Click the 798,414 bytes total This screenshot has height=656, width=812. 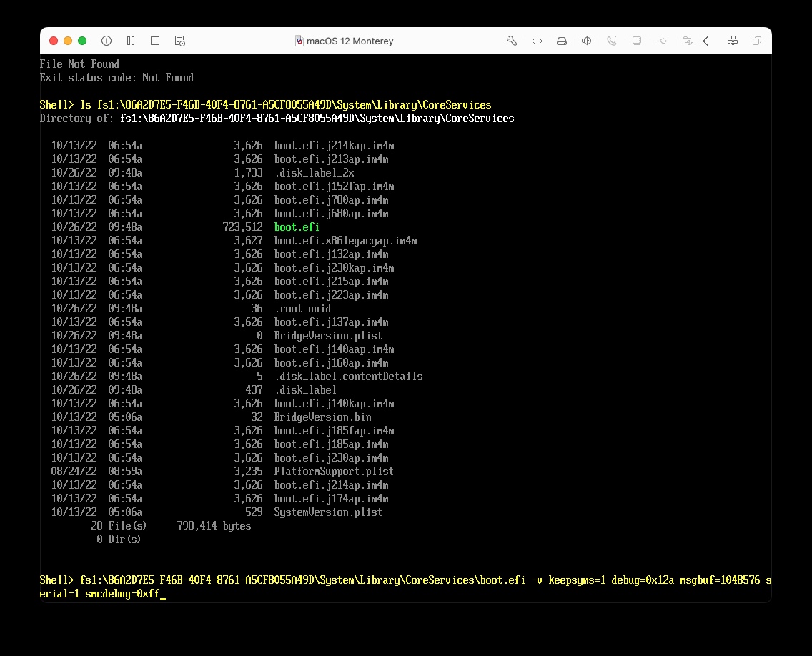214,525
